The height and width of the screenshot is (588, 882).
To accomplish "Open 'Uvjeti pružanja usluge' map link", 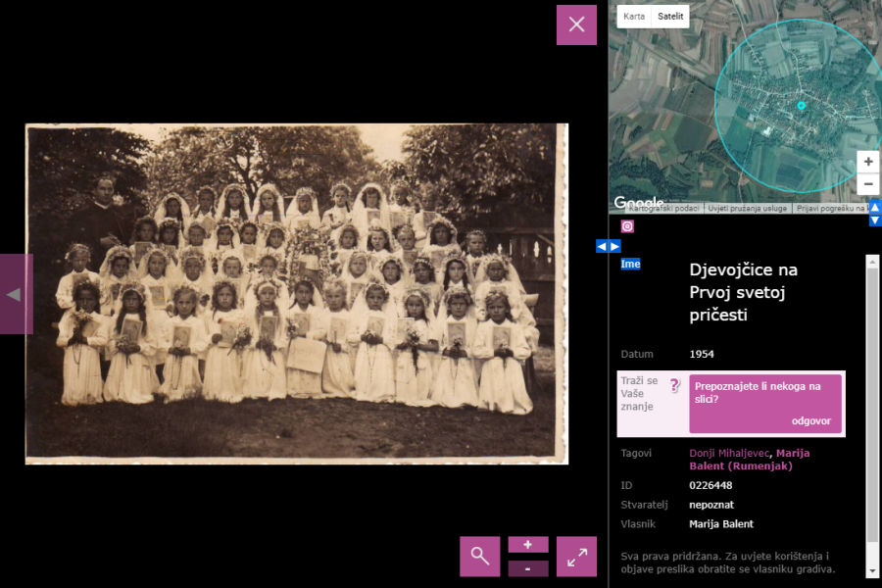I will point(748,208).
